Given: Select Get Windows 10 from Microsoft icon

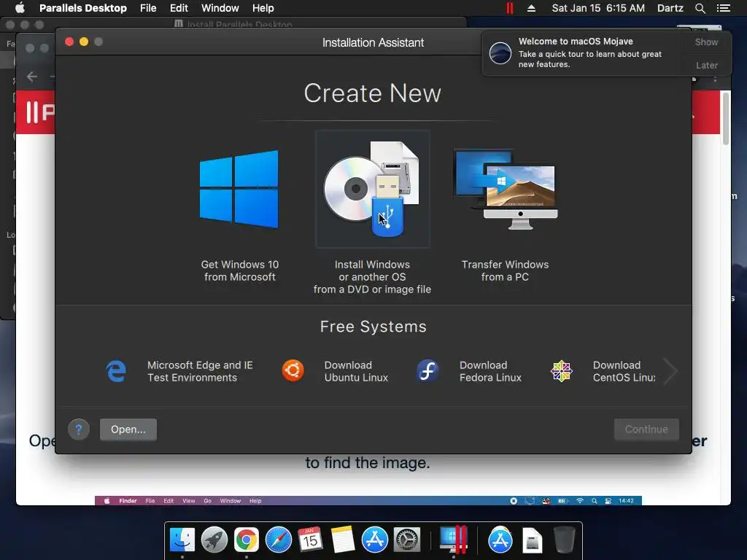Looking at the screenshot, I should click(239, 190).
